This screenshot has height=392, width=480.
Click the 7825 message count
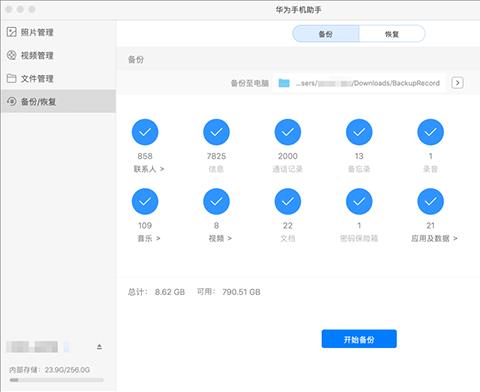coord(216,156)
